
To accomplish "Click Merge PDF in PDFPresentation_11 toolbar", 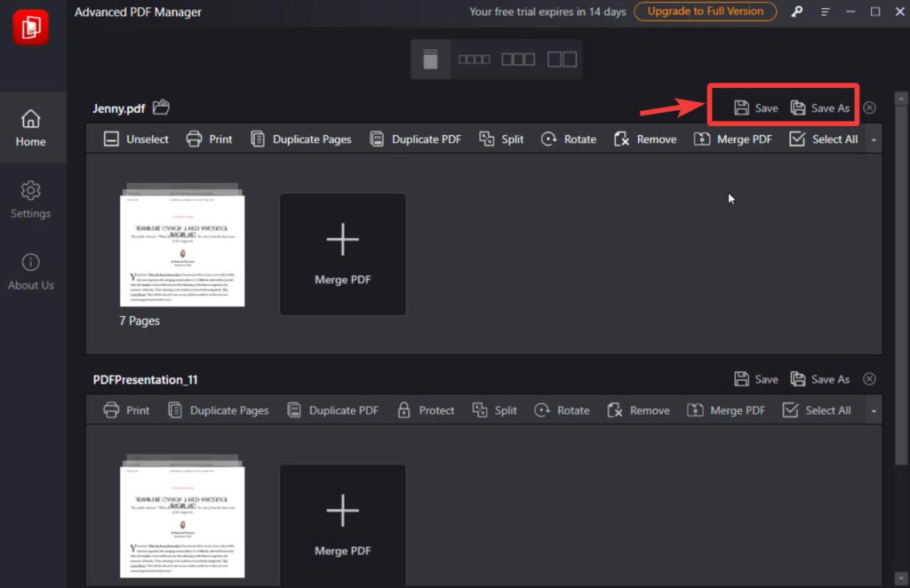I will (x=726, y=410).
